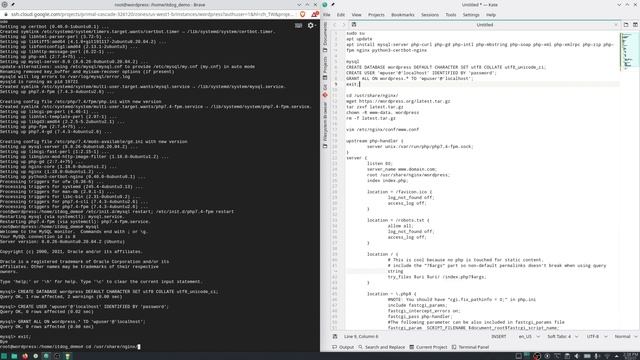Open the Tools menu in Kate
The image size is (640, 360).
pyautogui.click(x=451, y=15)
